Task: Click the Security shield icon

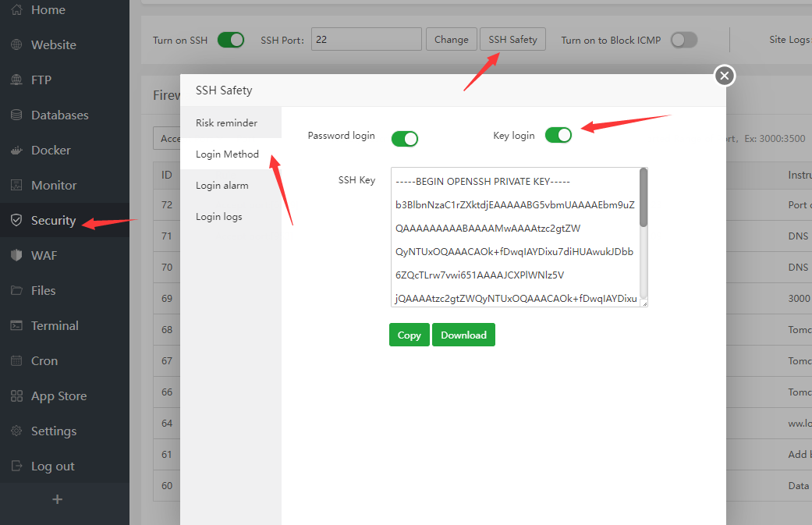Action: click(16, 221)
